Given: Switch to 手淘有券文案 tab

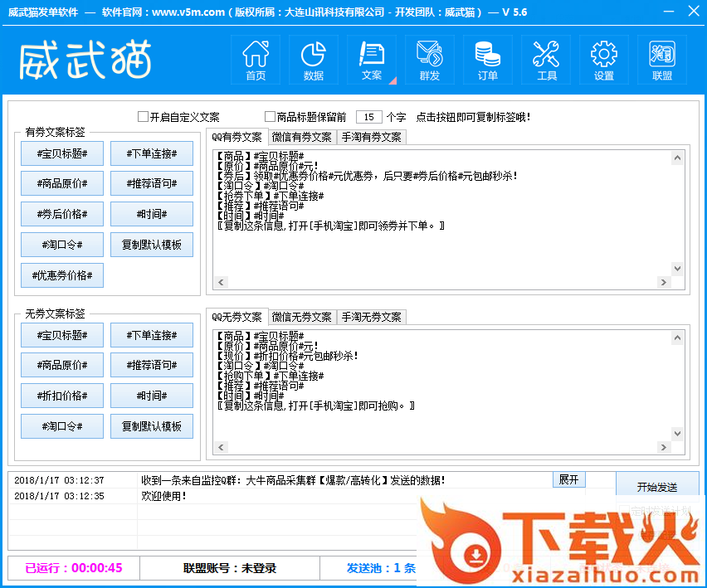Looking at the screenshot, I should [x=372, y=137].
